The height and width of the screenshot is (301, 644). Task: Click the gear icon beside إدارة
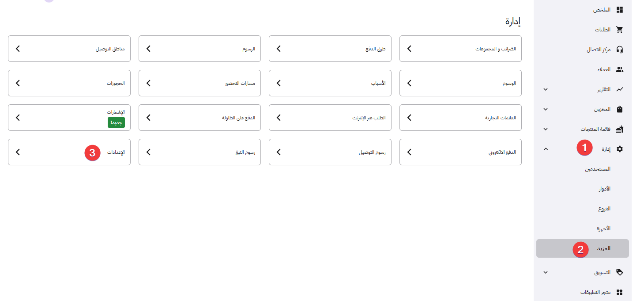tap(619, 149)
